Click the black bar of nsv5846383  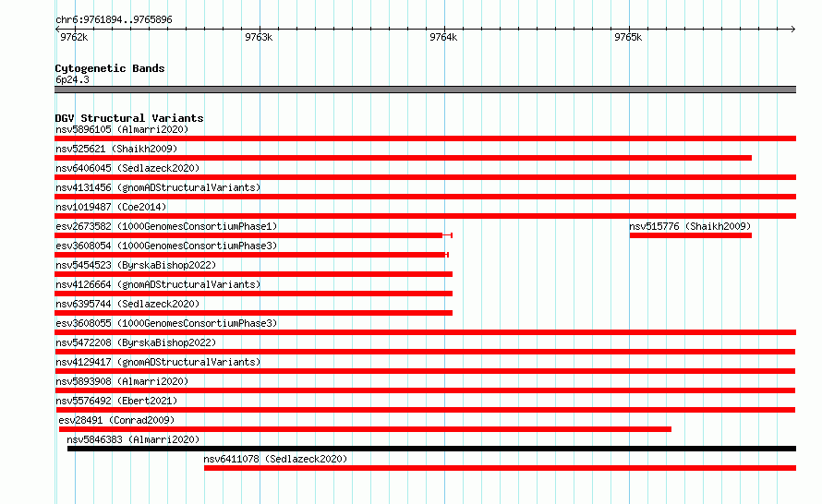click(431, 449)
